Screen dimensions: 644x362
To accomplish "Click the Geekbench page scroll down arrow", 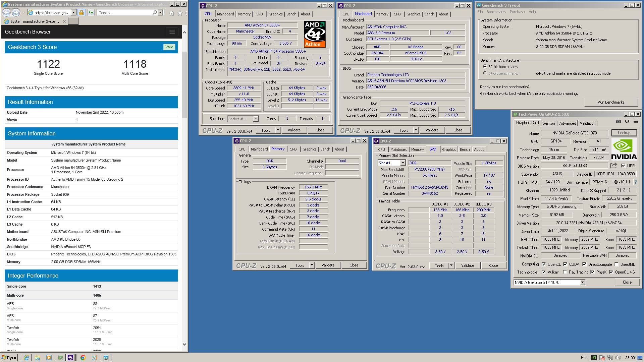I will (184, 344).
